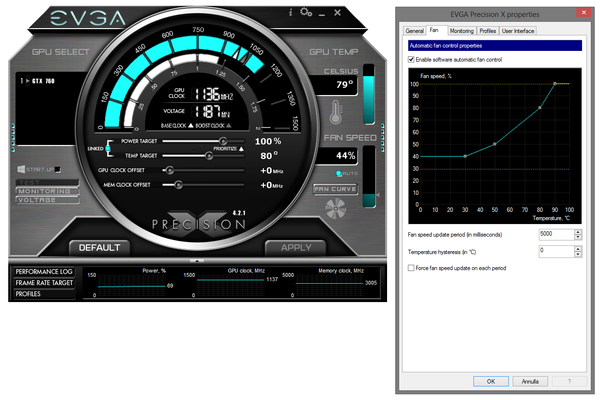Click the GPU Clock Offset slider handle
The height and width of the screenshot is (400, 600).
(170, 170)
